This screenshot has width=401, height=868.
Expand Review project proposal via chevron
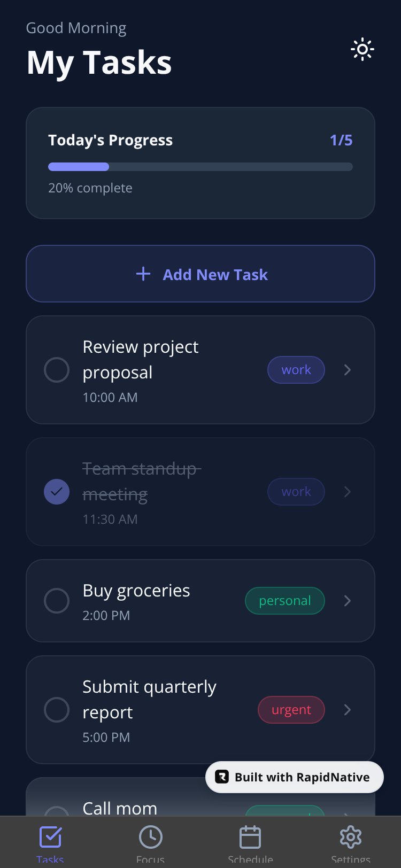(x=348, y=370)
